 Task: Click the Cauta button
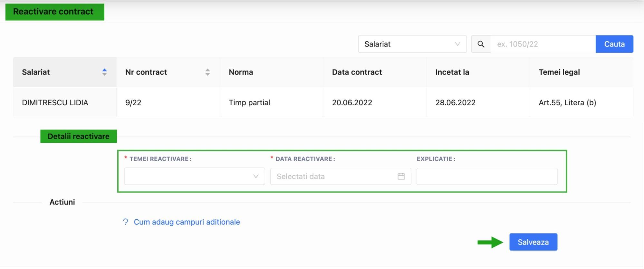click(x=614, y=44)
